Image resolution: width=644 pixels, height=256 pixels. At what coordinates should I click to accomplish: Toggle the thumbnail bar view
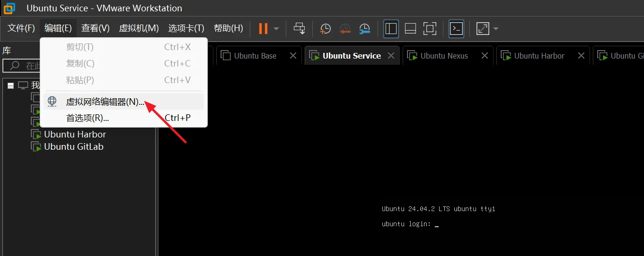[410, 28]
